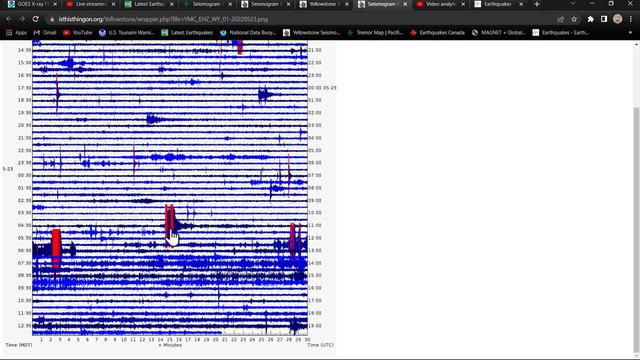Open the Latest Earthquakes bookmark

point(187,32)
